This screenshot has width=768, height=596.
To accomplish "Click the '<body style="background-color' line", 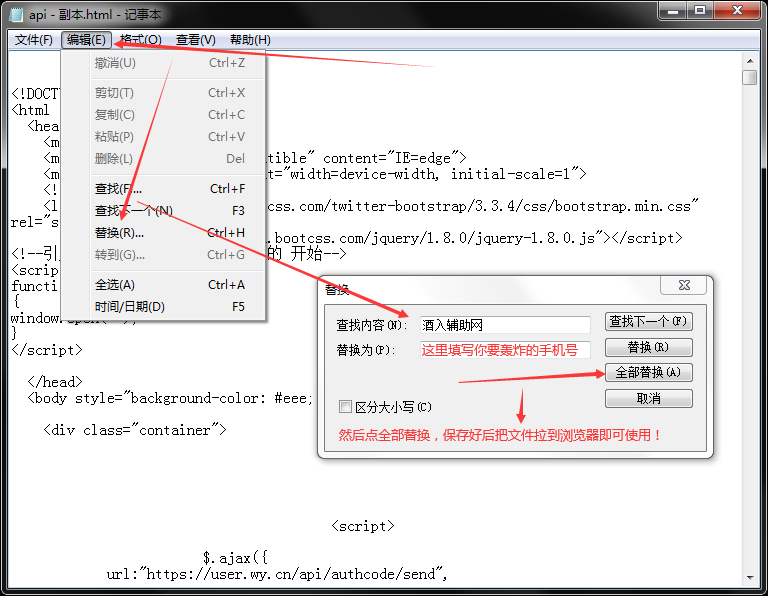I will pos(170,398).
